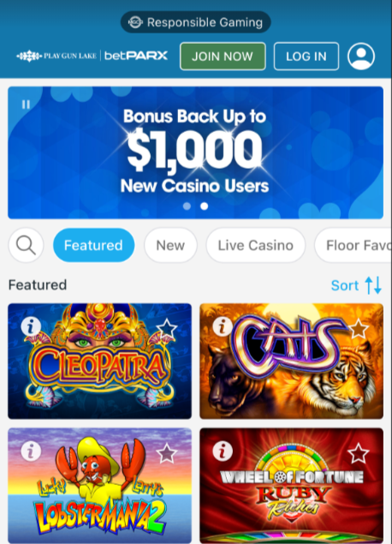Click the LOG IN button
The height and width of the screenshot is (544, 392).
pyautogui.click(x=306, y=57)
